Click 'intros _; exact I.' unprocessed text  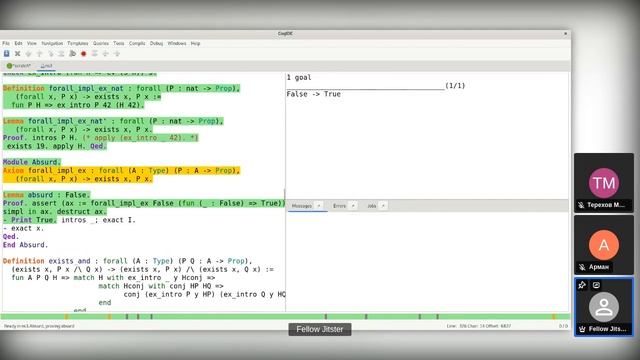98,220
